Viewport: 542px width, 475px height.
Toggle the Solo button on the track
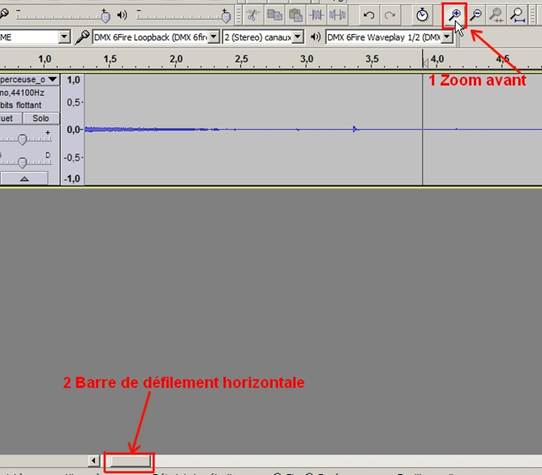[x=41, y=118]
